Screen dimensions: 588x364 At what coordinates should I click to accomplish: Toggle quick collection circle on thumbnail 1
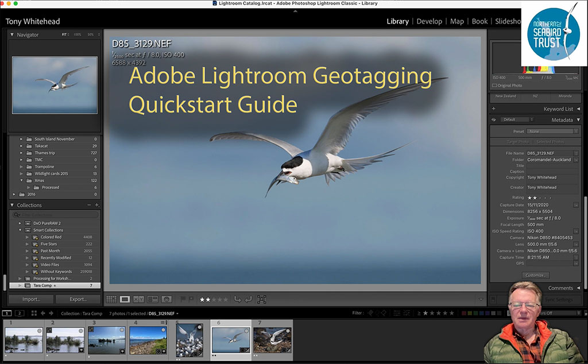40,331
